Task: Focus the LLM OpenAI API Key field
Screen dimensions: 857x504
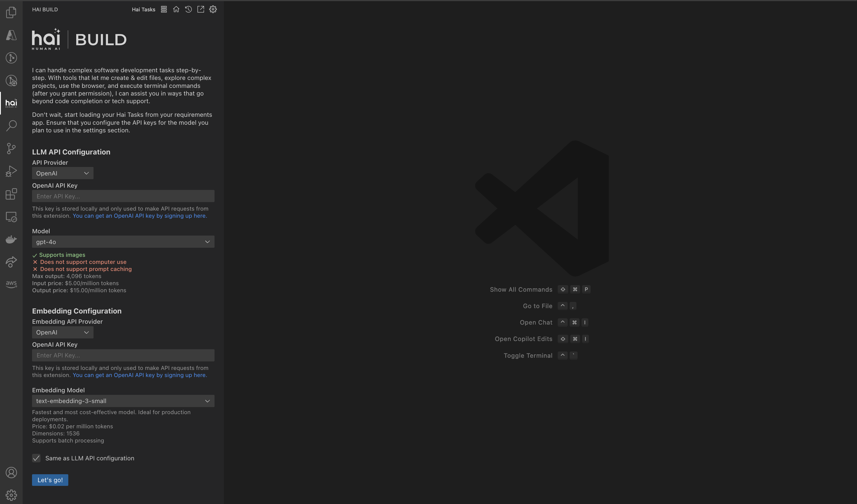Action: (123, 196)
